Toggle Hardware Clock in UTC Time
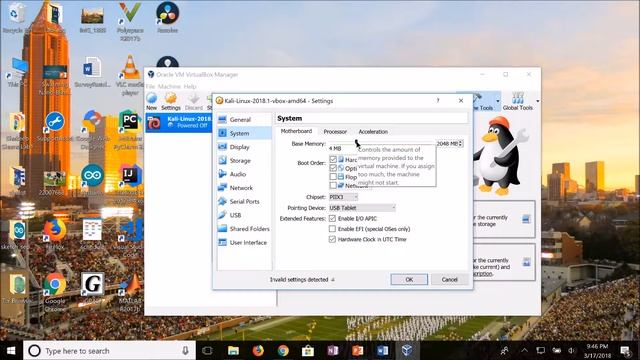 pos(332,239)
